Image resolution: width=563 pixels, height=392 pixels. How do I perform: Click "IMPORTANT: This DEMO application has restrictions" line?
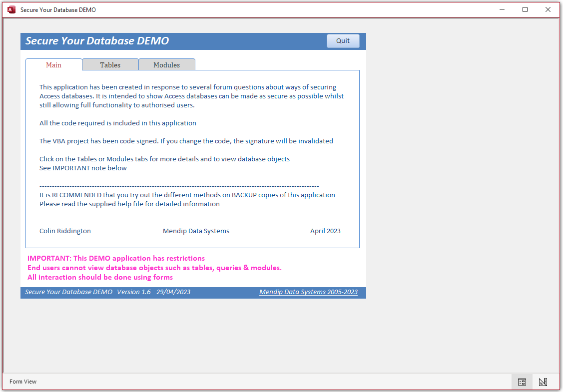click(x=116, y=259)
